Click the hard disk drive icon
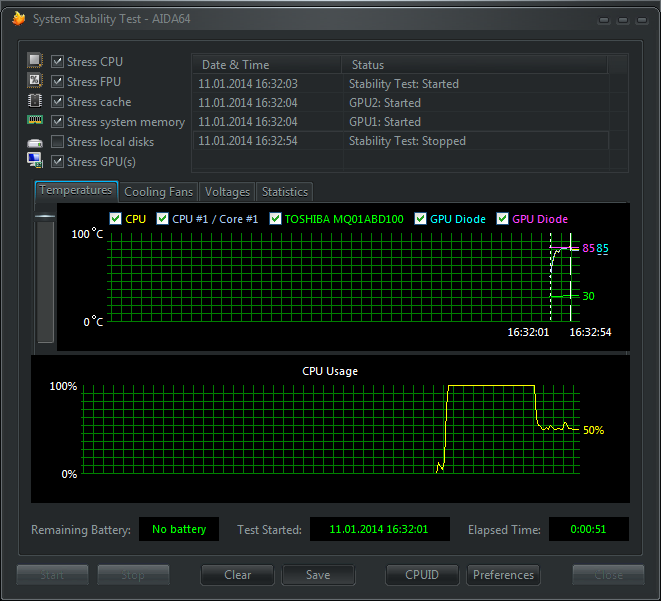The image size is (661, 601). point(35,142)
